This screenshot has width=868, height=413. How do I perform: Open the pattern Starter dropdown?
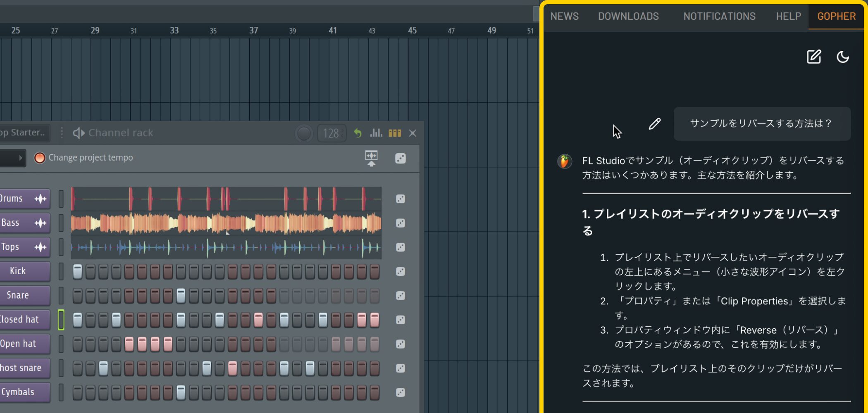coord(24,133)
